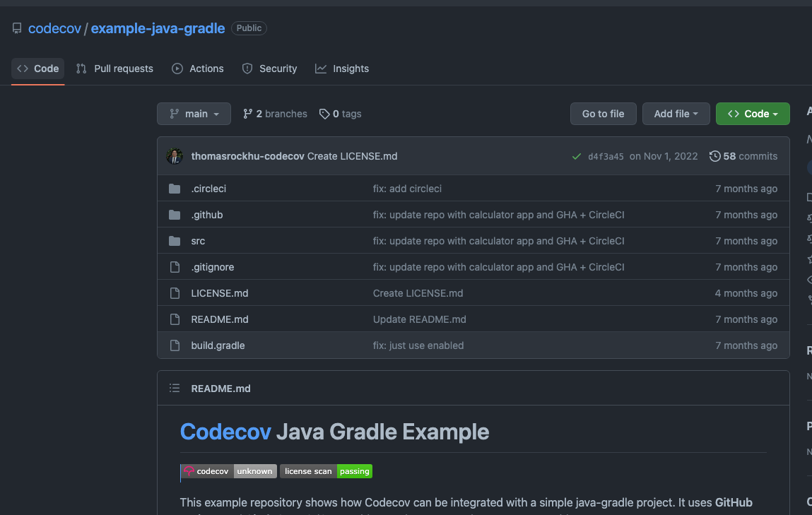This screenshot has width=812, height=515.
Task: Open the example-java-gradle repository link
Action: [x=158, y=28]
